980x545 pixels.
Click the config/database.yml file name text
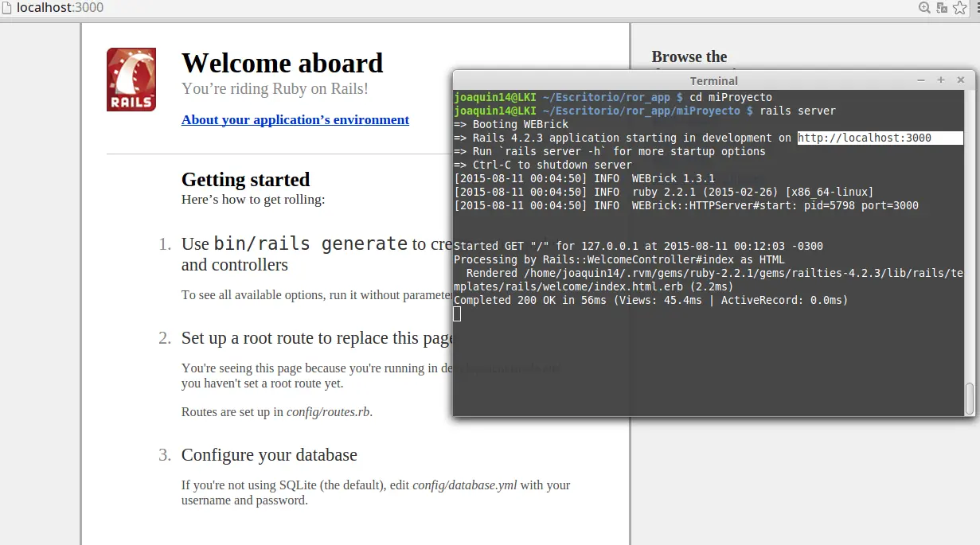click(x=465, y=485)
